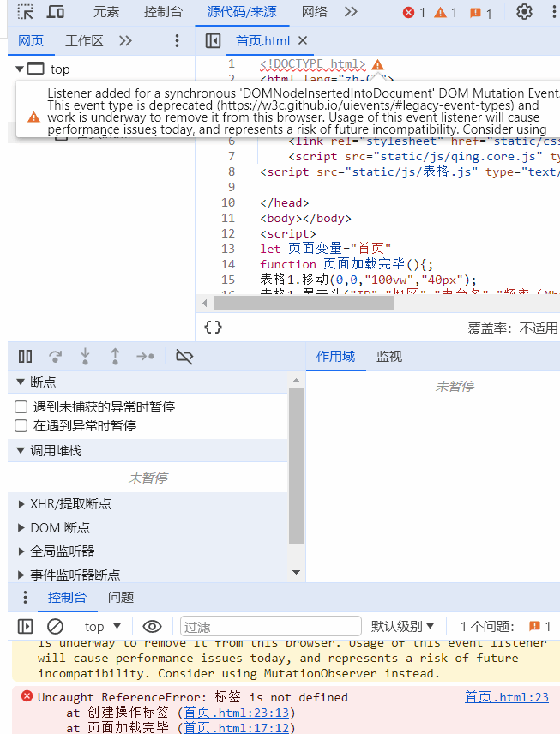Open the top context selector dropdown
The width and height of the screenshot is (560, 734).
(x=103, y=626)
